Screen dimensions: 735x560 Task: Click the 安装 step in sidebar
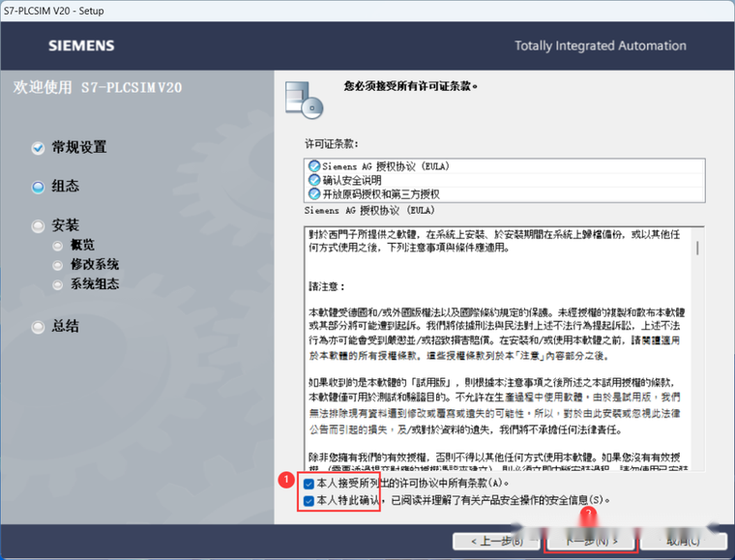point(65,225)
